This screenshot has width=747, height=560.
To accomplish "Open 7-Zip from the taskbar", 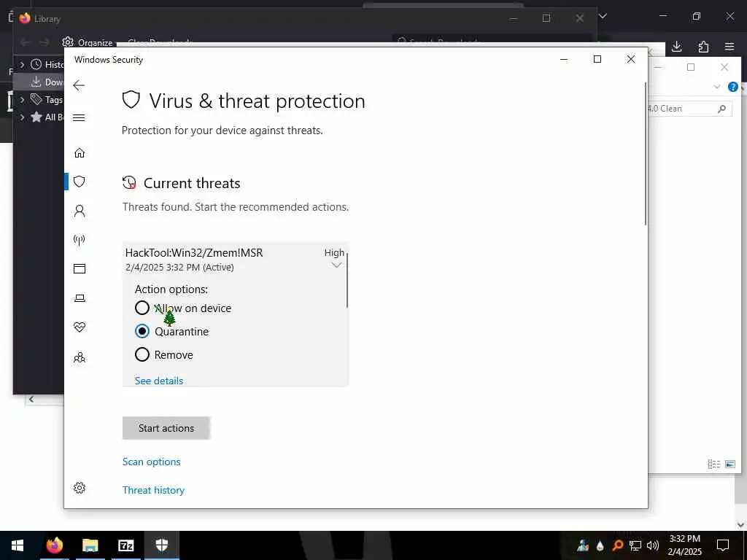I will pyautogui.click(x=125, y=545).
